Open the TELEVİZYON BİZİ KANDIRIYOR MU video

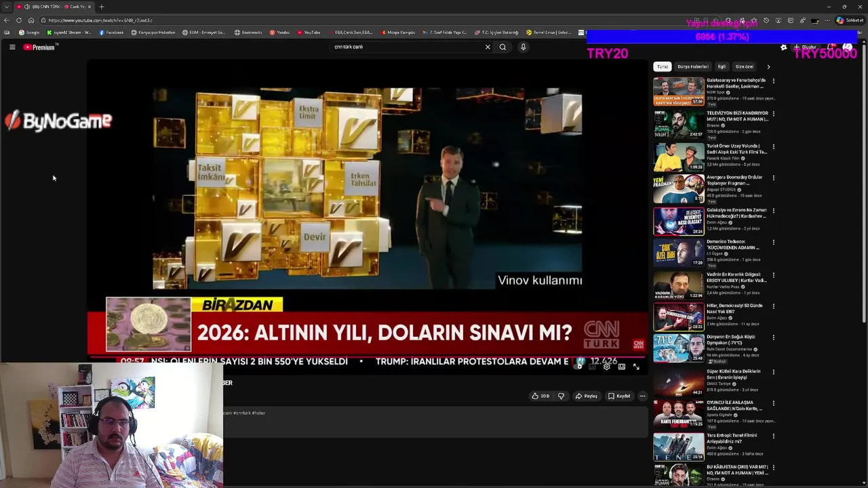(679, 124)
